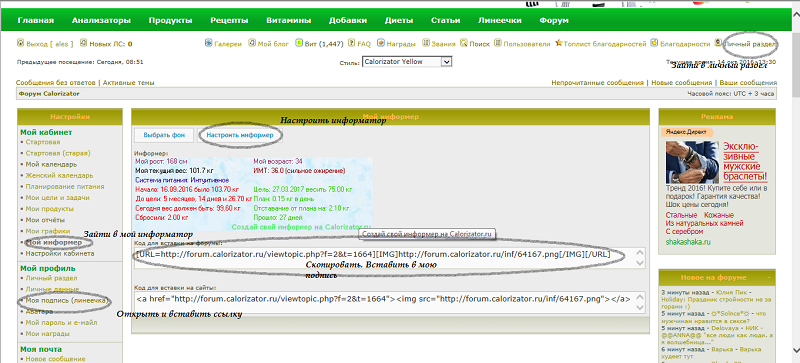Open Сообщения без ответов link
The image size is (800, 363).
[56, 83]
